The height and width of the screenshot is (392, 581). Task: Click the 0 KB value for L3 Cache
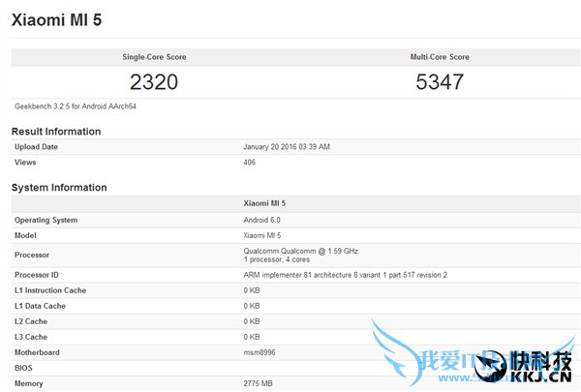[252, 337]
